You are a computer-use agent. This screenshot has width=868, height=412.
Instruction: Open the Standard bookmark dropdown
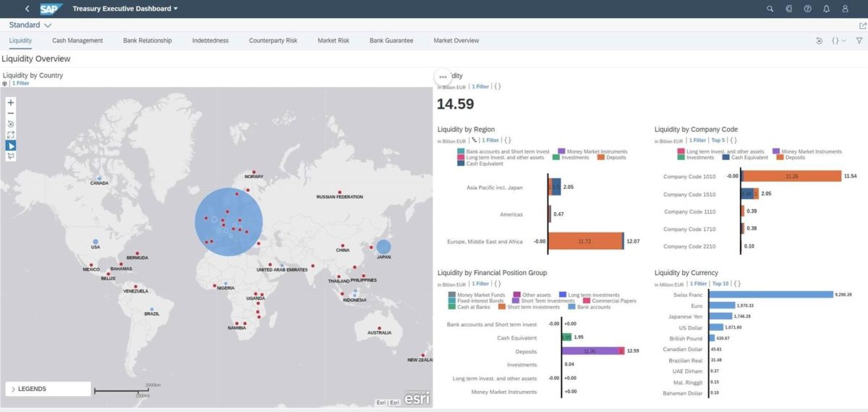(x=30, y=25)
